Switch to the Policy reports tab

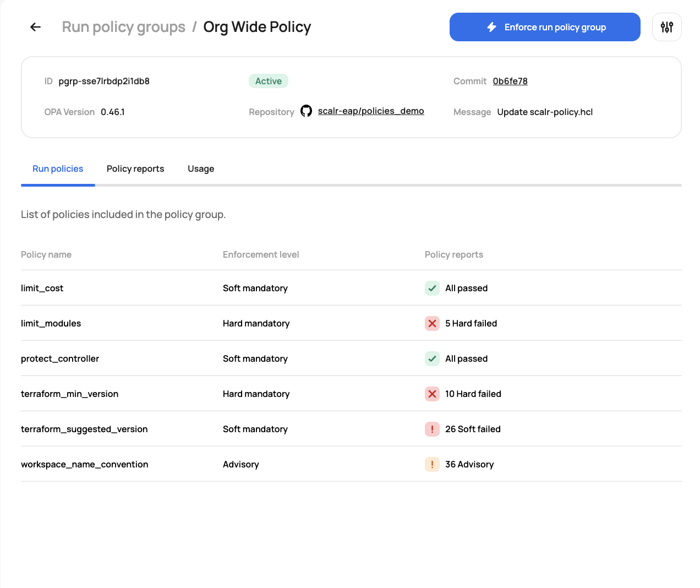(135, 168)
